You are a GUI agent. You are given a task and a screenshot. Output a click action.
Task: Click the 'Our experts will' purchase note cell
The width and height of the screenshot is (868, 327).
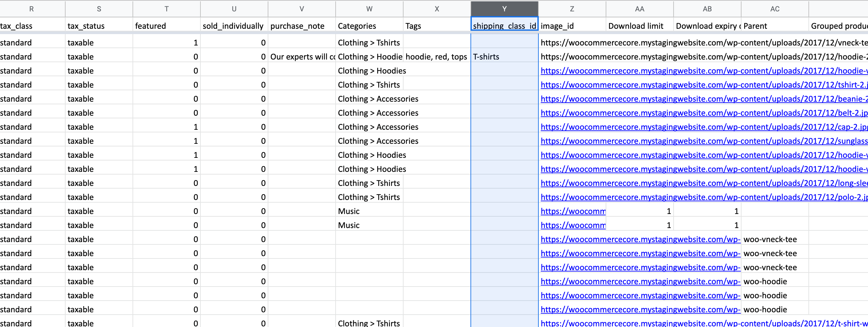point(302,57)
